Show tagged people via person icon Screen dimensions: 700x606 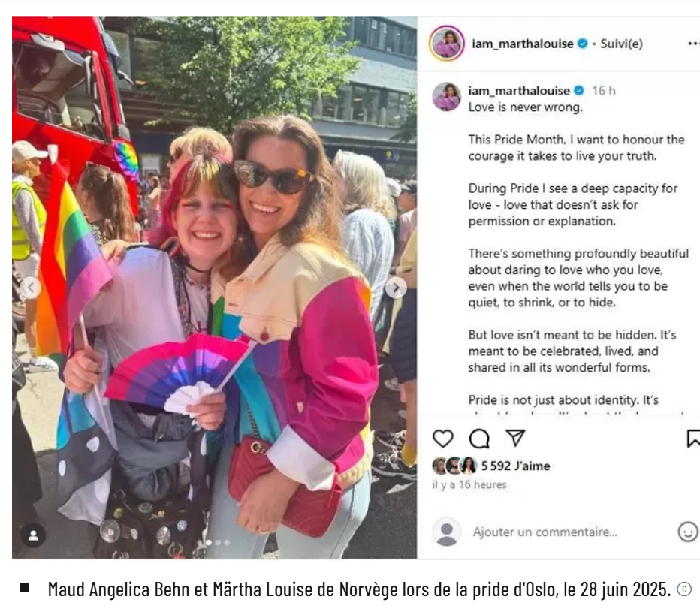pyautogui.click(x=33, y=535)
